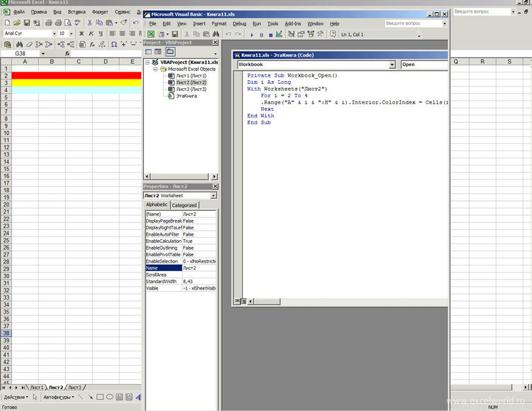This screenshot has height=411, width=532.
Task: Switch to Лист3 sheet tab
Action: pos(74,388)
